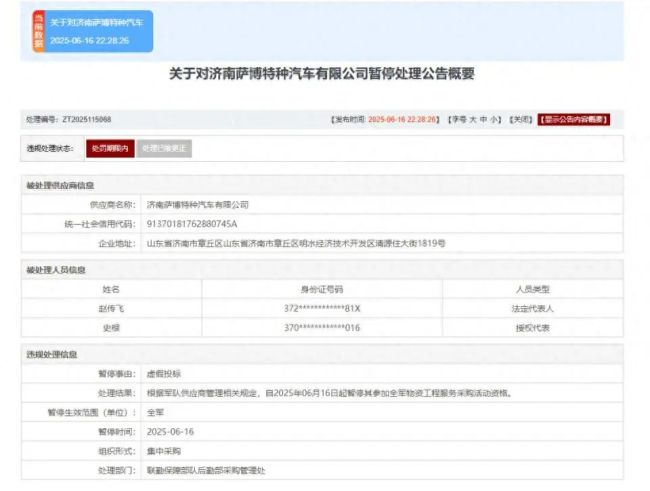Click the 处理部门 label

[x=117, y=470]
